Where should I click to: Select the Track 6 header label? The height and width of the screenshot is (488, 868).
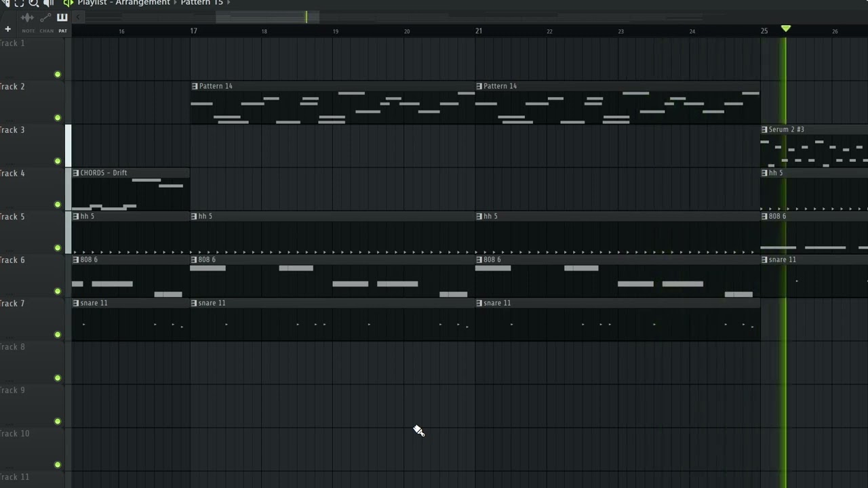point(12,260)
